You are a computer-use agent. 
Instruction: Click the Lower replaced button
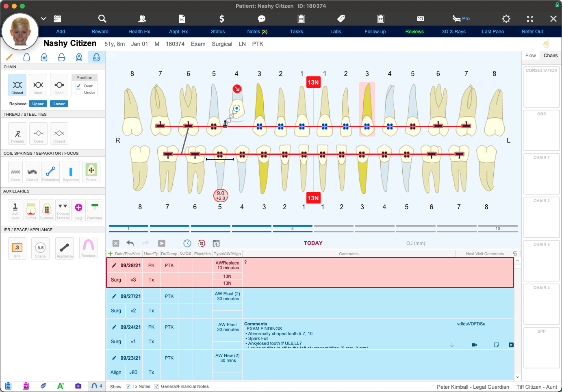pos(59,104)
